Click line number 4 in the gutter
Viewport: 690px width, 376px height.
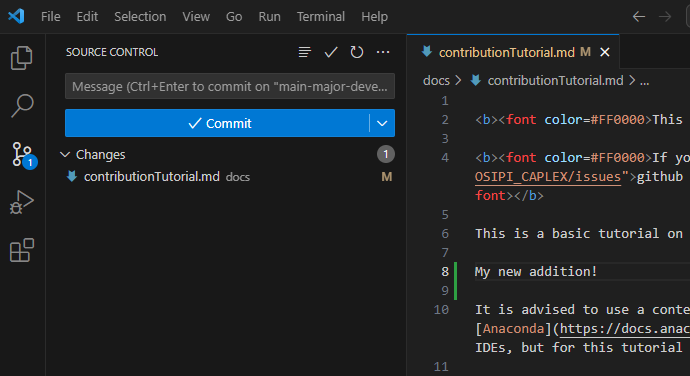click(x=445, y=158)
